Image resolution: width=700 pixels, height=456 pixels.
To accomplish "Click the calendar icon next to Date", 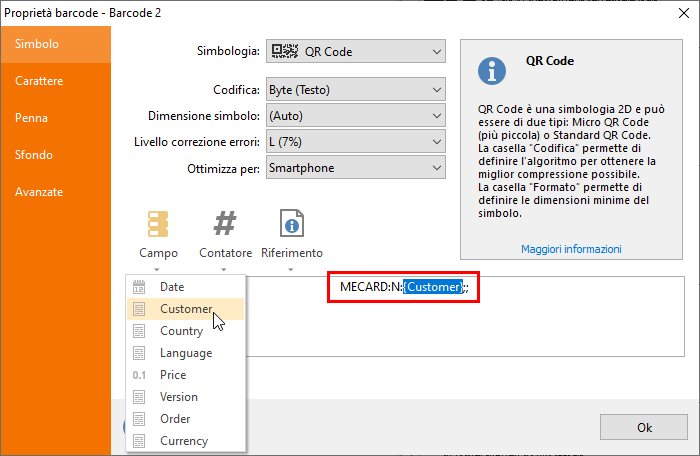I will point(140,287).
